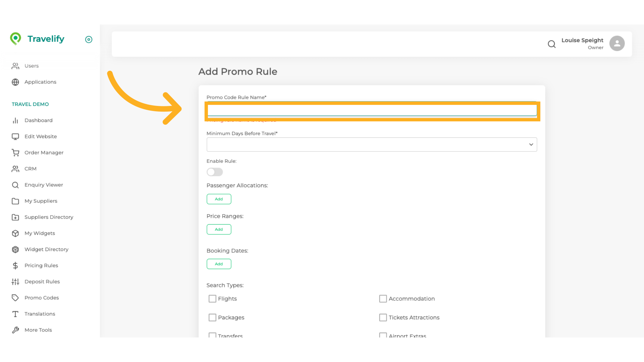Click the Travelify logo icon
644x362 pixels.
coord(15,39)
